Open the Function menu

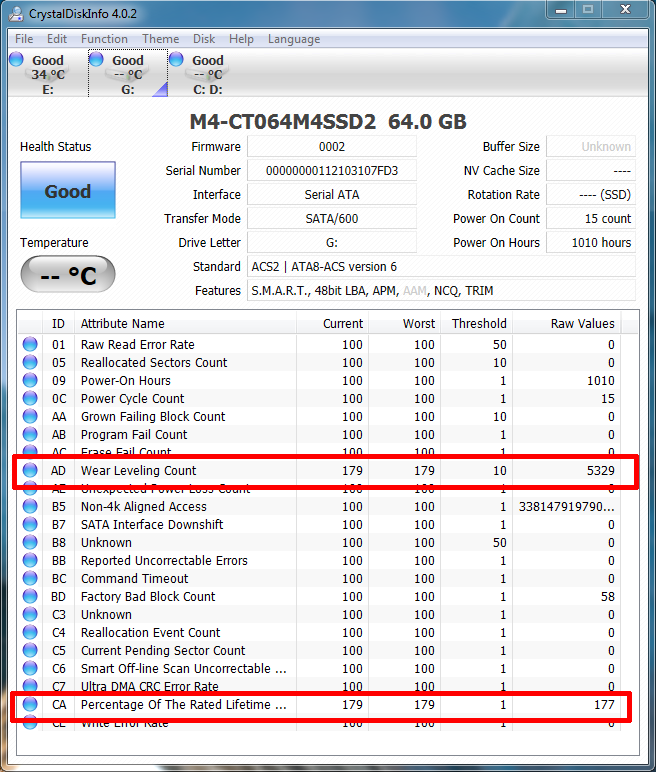(x=104, y=39)
